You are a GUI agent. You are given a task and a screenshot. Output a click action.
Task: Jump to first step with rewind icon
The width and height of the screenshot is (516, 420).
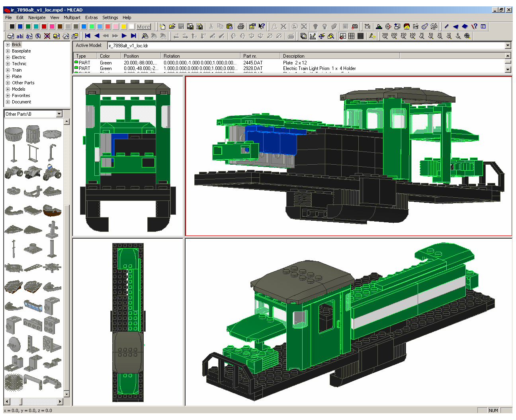coord(88,36)
